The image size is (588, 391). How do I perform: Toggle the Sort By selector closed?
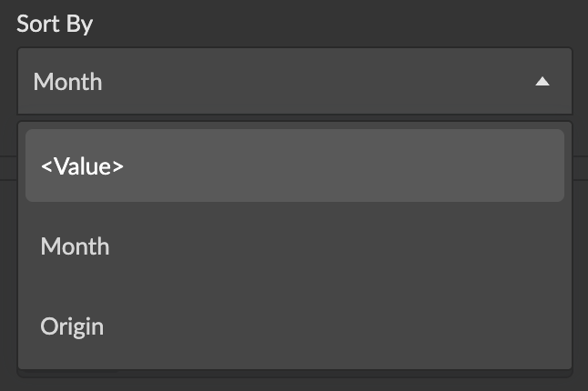294,82
